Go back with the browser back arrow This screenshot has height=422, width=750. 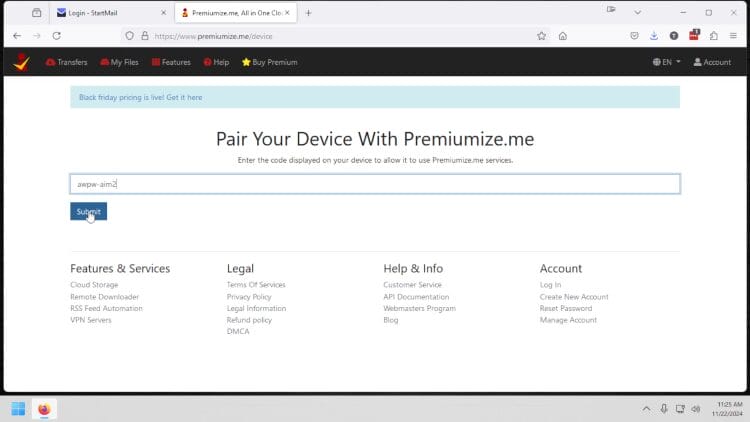(17, 36)
